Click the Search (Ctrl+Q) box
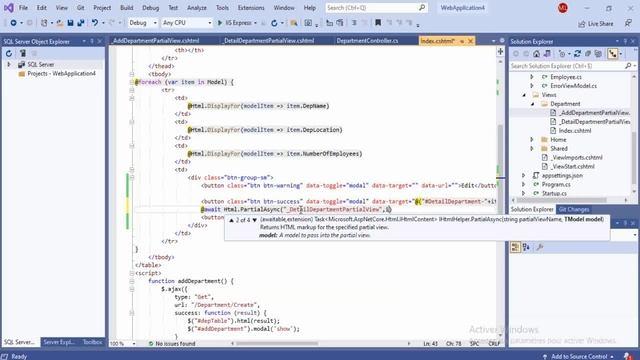The image size is (640, 360). pos(376,8)
